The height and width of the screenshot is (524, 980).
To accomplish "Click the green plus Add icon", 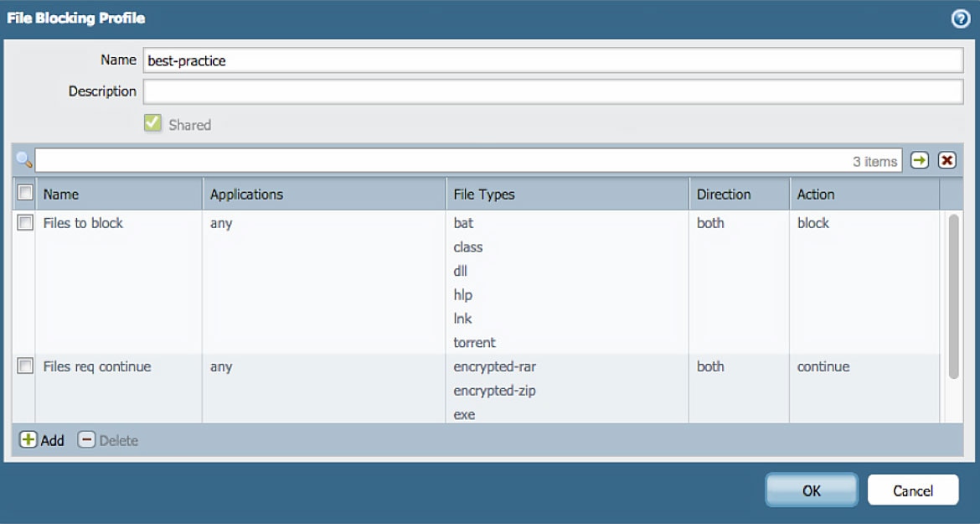I will pyautogui.click(x=28, y=440).
